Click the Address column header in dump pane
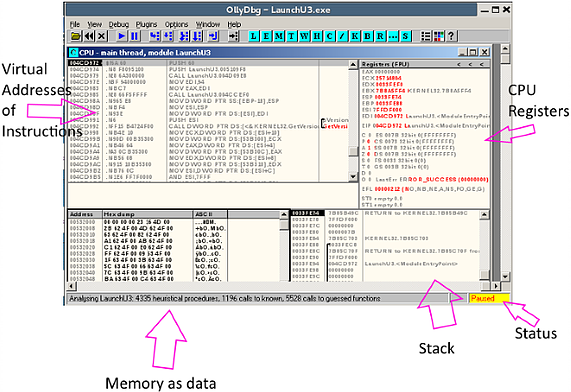Viewport: 571px width, 392px height. click(86, 214)
